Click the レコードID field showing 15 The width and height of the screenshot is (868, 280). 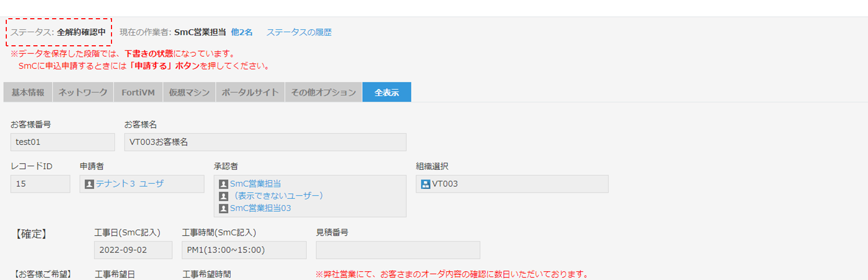[x=40, y=184]
